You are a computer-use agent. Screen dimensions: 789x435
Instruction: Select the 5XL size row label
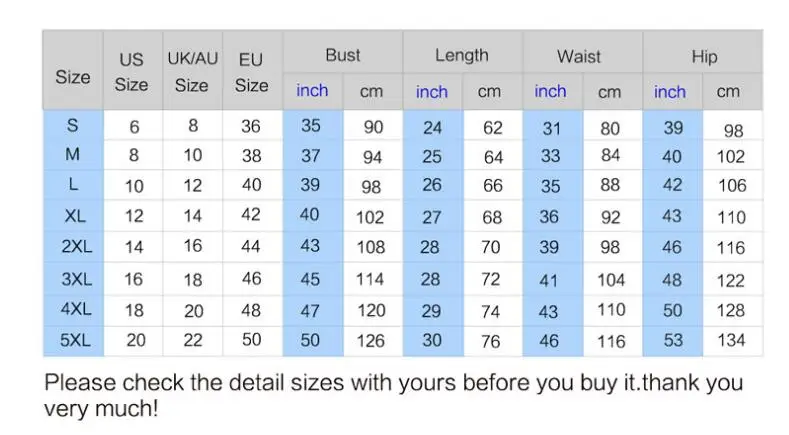tap(75, 340)
